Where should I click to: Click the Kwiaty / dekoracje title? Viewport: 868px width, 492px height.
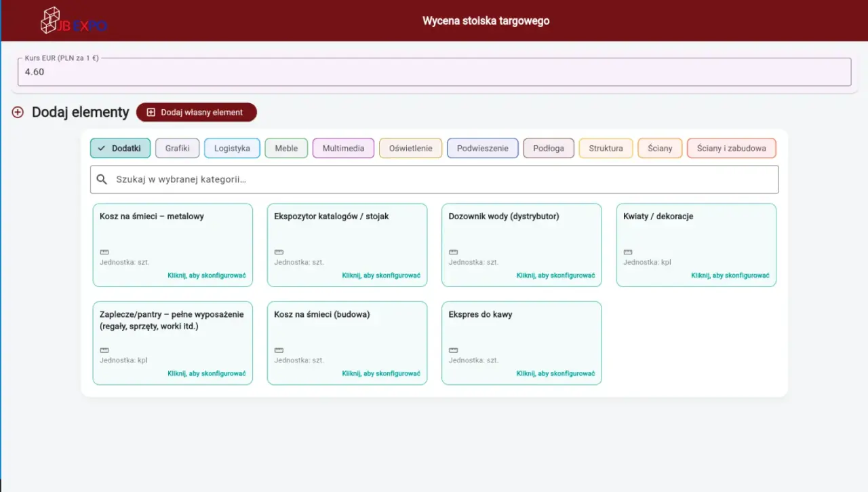(x=658, y=216)
